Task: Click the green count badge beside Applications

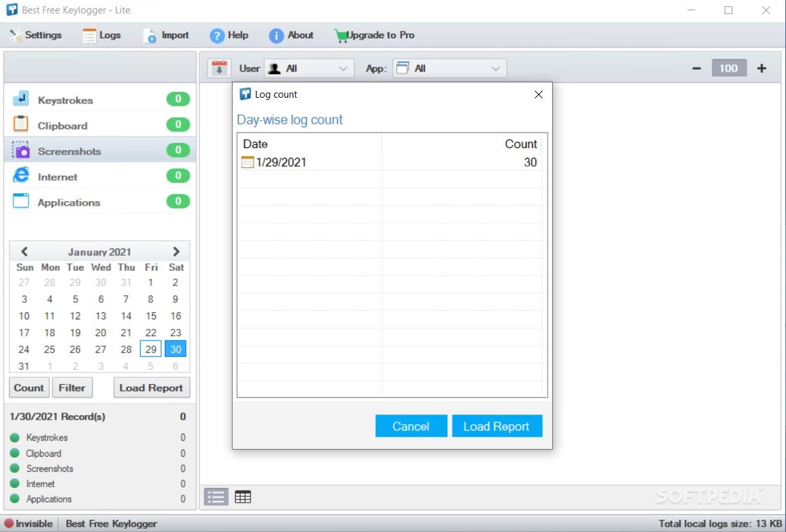Action: tap(178, 201)
